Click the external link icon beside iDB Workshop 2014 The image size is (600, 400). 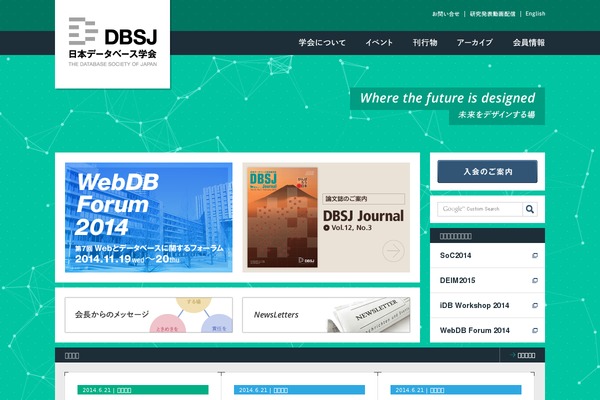click(535, 305)
